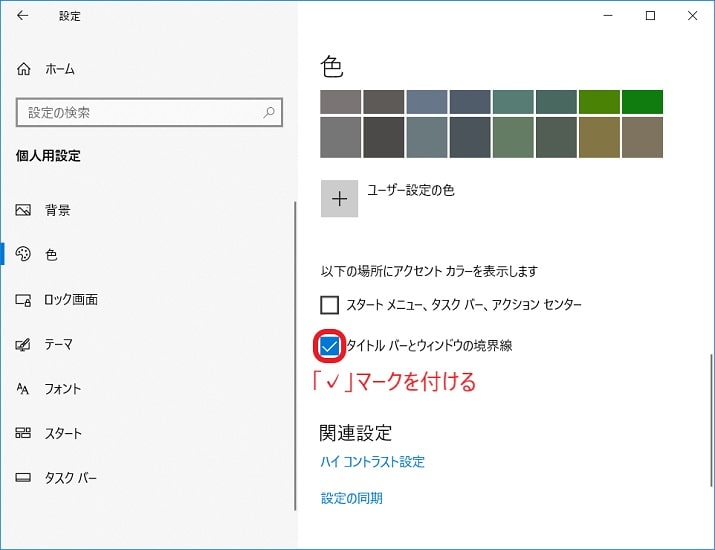Open 設定の同期 link

[352, 498]
